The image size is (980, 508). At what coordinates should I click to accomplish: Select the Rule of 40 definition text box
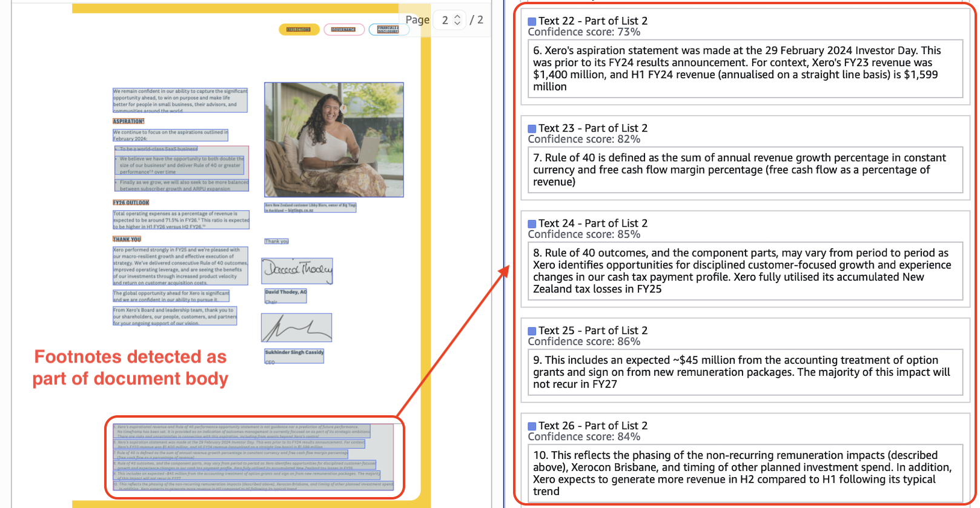click(744, 170)
